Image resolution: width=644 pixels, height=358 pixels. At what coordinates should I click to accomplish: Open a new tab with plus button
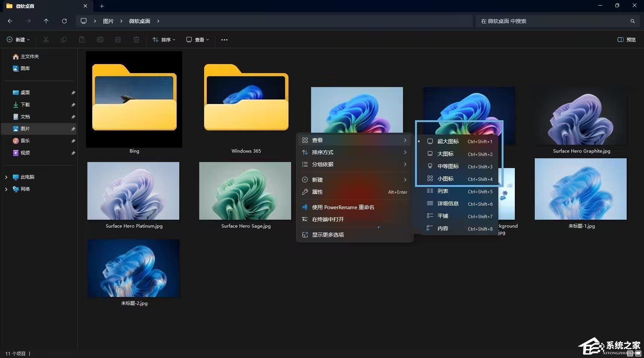102,6
